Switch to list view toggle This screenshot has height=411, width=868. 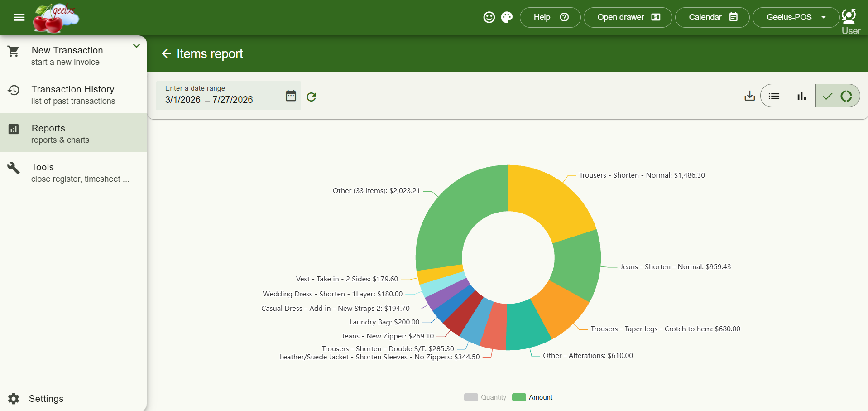[774, 96]
